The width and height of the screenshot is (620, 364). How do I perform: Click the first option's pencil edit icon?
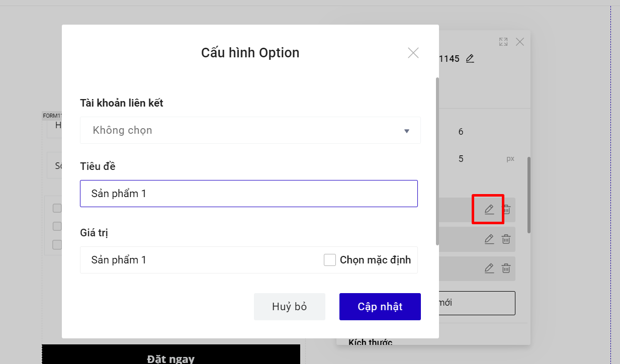(x=489, y=210)
